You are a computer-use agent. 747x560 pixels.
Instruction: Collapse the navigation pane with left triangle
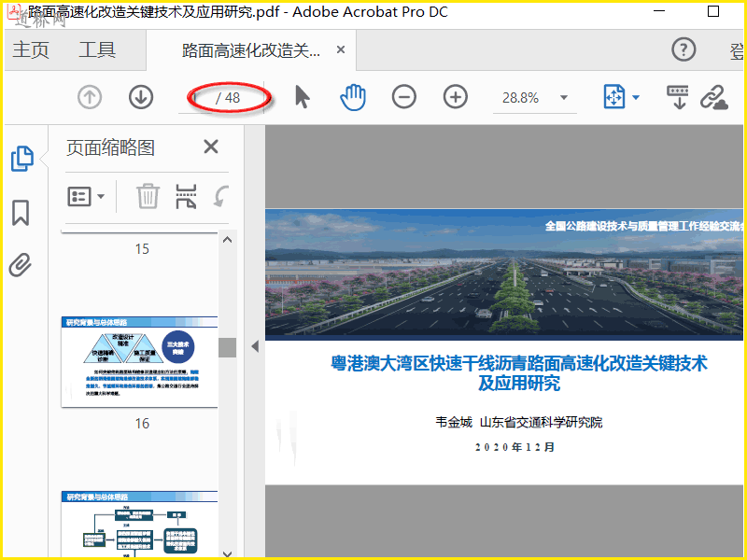coord(255,346)
